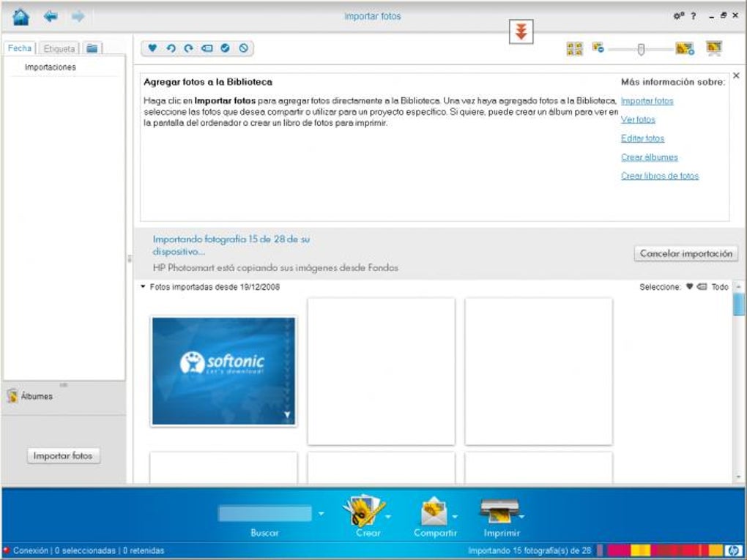Image resolution: width=747 pixels, height=560 pixels.
Task: Click the larger thumbnails zoom-in icon
Action: click(x=685, y=48)
